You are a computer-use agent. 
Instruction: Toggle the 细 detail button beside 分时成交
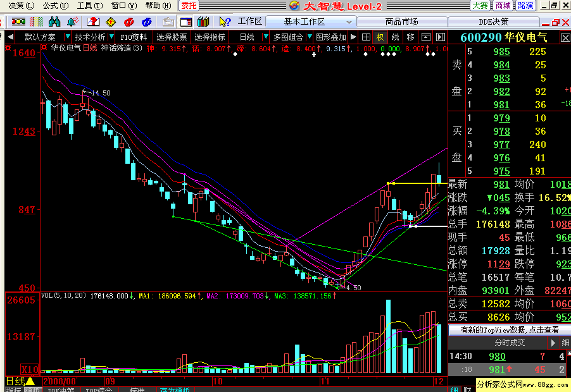565,343
